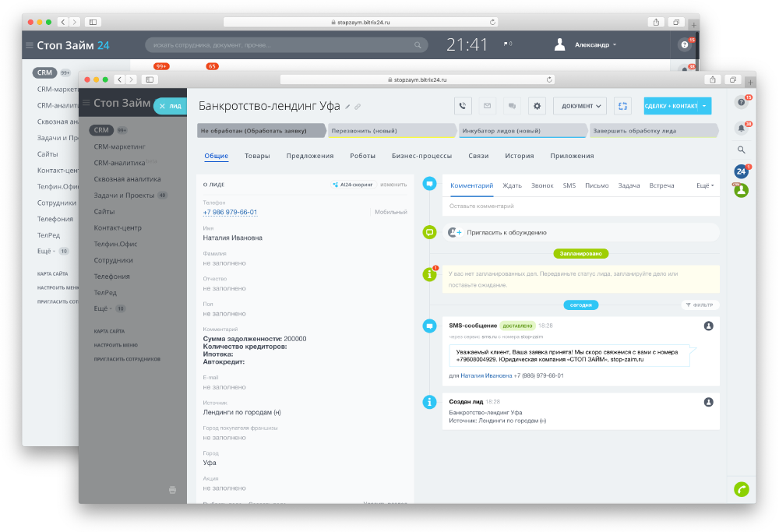Open the help question icon in front sidebar
Screen dimensions: 779x532
pyautogui.click(x=742, y=102)
